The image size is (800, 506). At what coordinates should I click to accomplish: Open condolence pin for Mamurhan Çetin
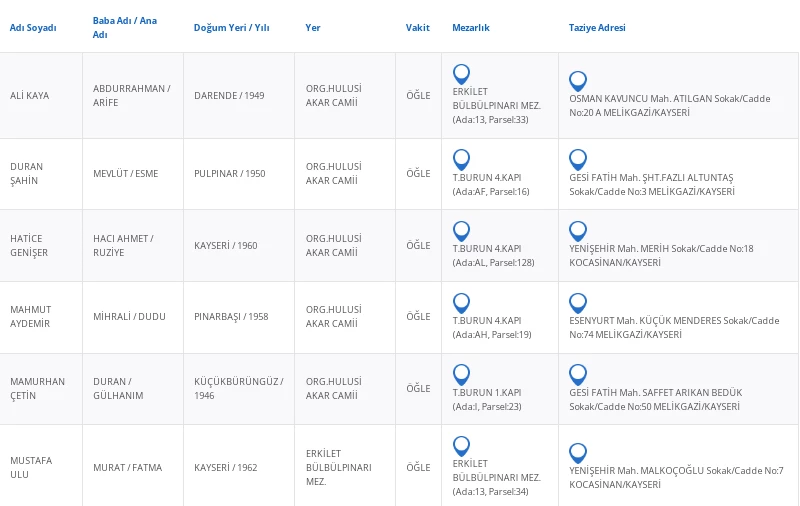coord(577,374)
